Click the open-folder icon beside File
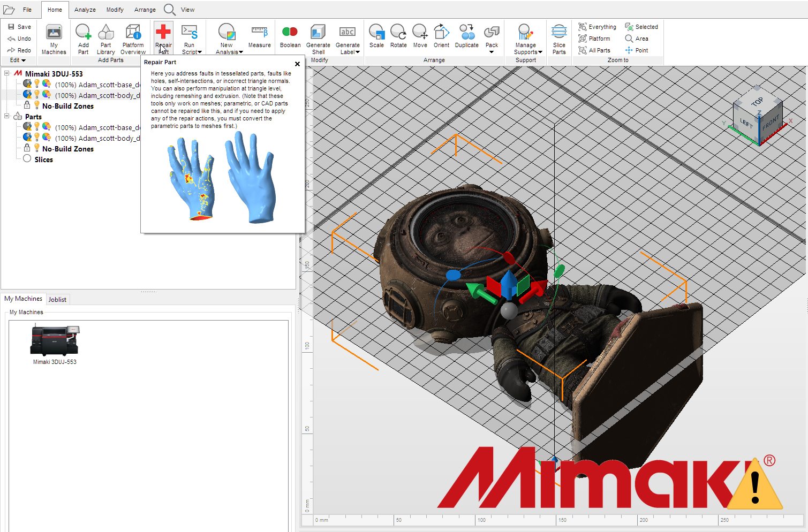This screenshot has height=532, width=808. [x=9, y=10]
